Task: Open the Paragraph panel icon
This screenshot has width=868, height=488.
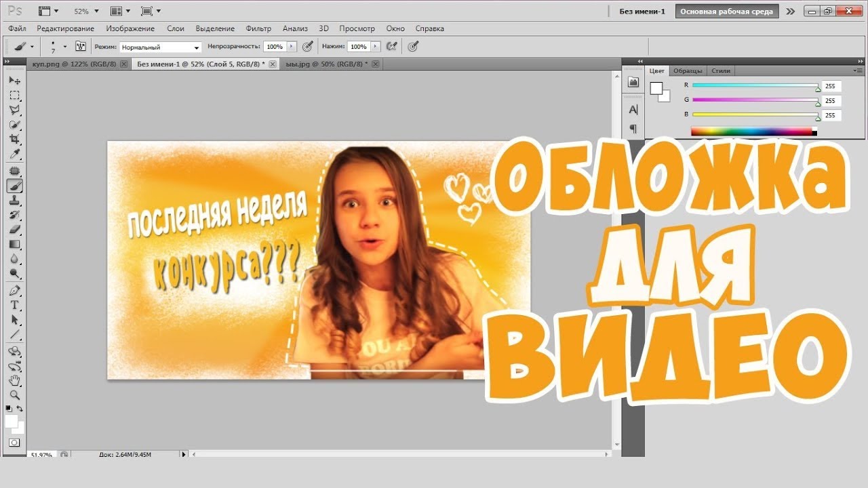Action: 633,128
